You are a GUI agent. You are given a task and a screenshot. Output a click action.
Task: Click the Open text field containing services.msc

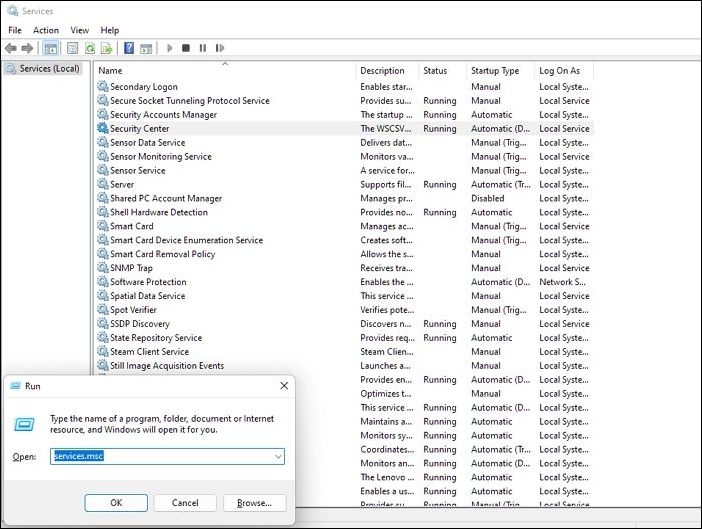pyautogui.click(x=160, y=456)
